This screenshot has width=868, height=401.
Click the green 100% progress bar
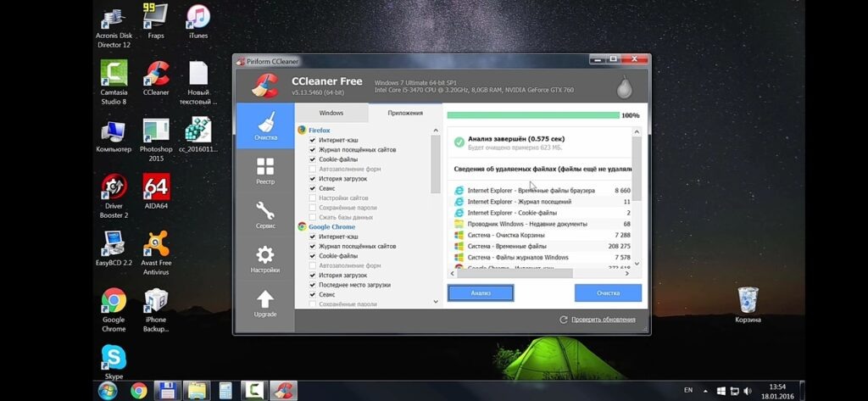point(533,115)
